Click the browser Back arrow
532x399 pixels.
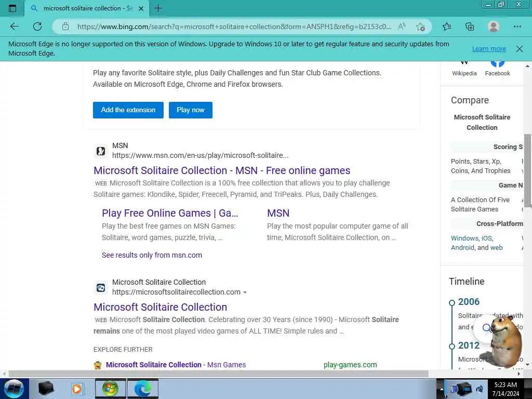[14, 26]
